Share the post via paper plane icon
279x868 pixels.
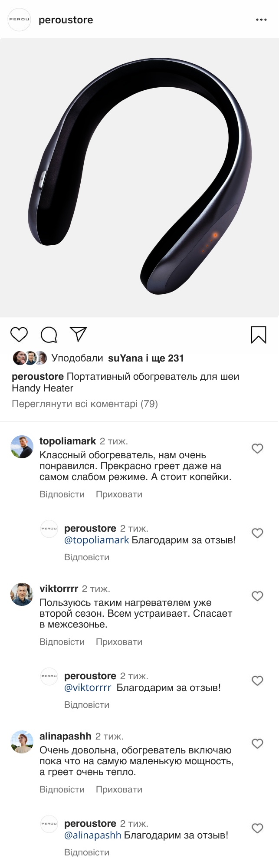tap(79, 334)
